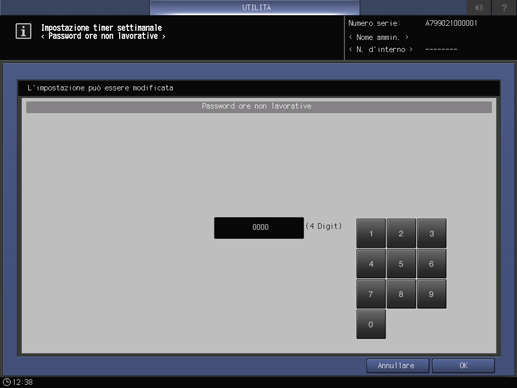Viewport: 517px width, 388px height.
Task: Open help with question mark icon
Action: pyautogui.click(x=504, y=7)
